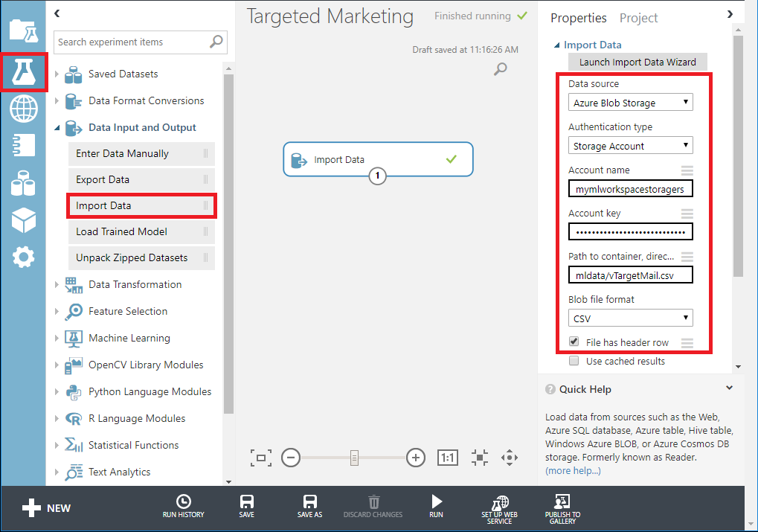Open Web Services via the globe sidebar icon
758x532 pixels.
coord(24,109)
